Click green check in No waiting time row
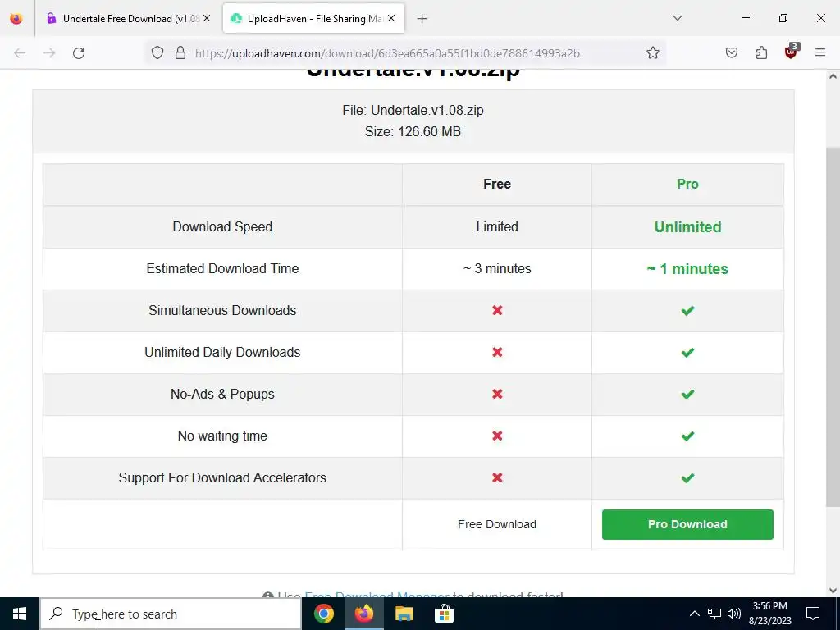The height and width of the screenshot is (630, 840). click(687, 436)
